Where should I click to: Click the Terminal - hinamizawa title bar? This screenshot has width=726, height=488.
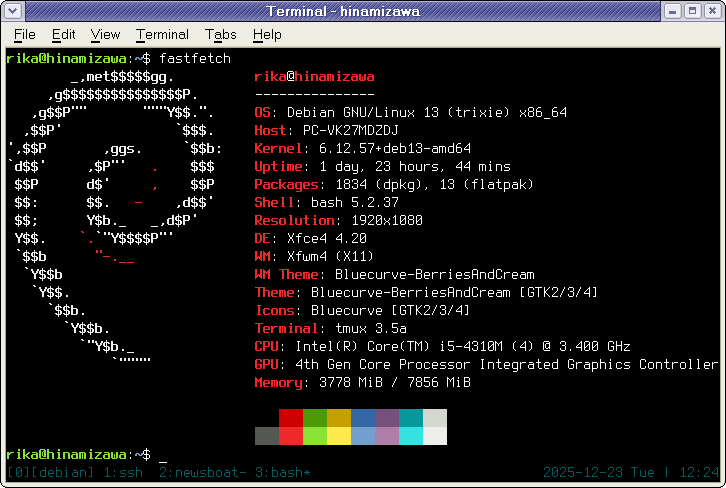(343, 11)
